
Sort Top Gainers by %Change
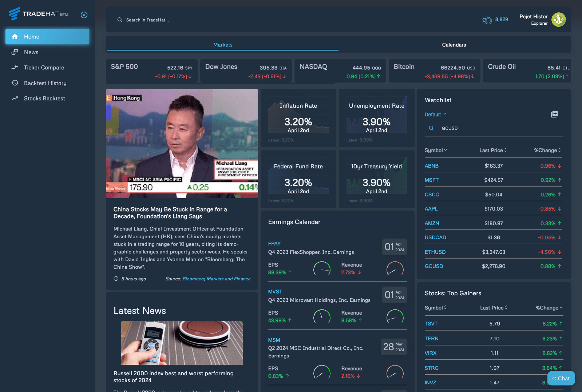pyautogui.click(x=549, y=308)
